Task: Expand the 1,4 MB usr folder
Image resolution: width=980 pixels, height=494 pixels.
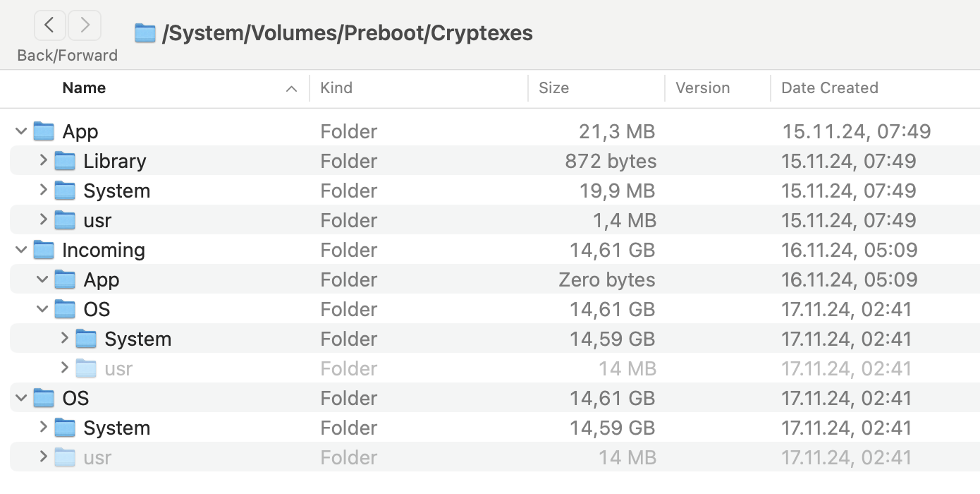Action: 43,220
